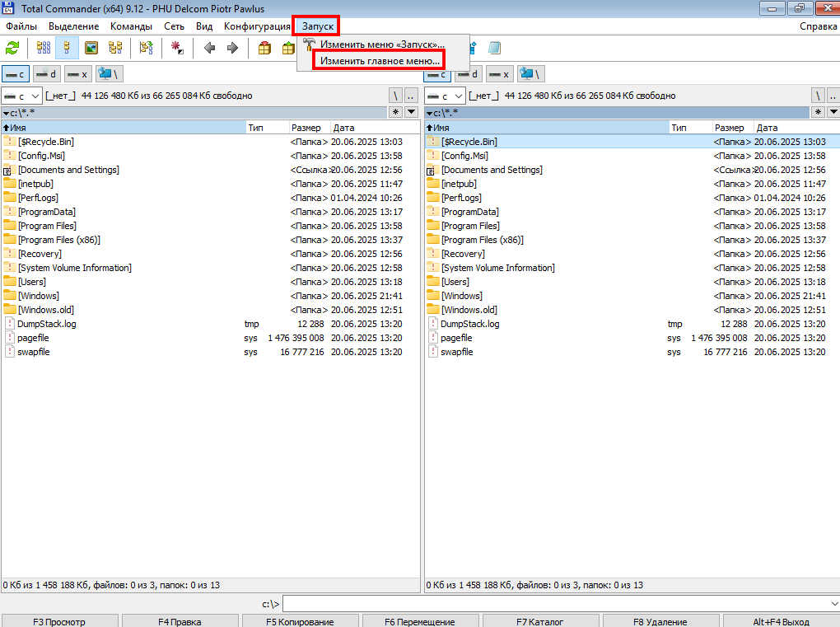Click the pack files box icon

[x=264, y=49]
